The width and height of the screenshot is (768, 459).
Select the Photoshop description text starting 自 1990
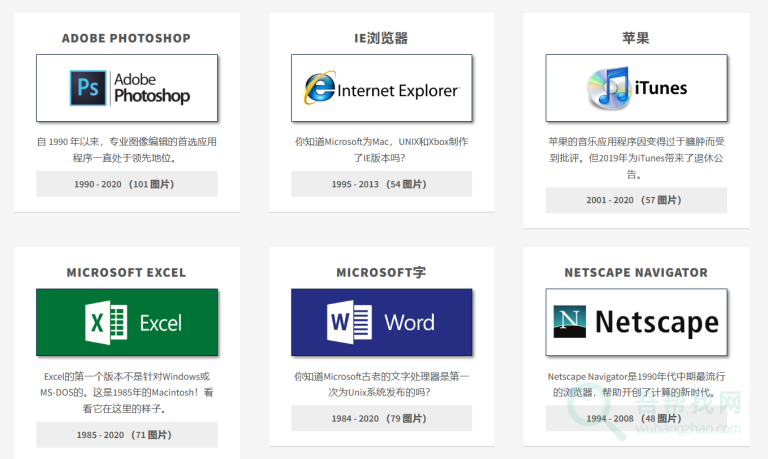coord(126,149)
